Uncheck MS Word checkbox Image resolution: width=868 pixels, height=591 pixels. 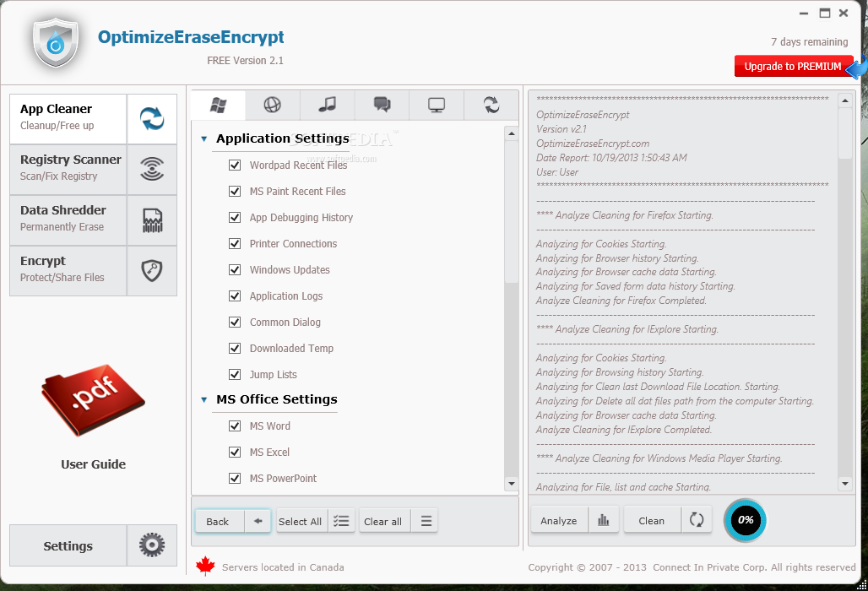pyautogui.click(x=235, y=426)
